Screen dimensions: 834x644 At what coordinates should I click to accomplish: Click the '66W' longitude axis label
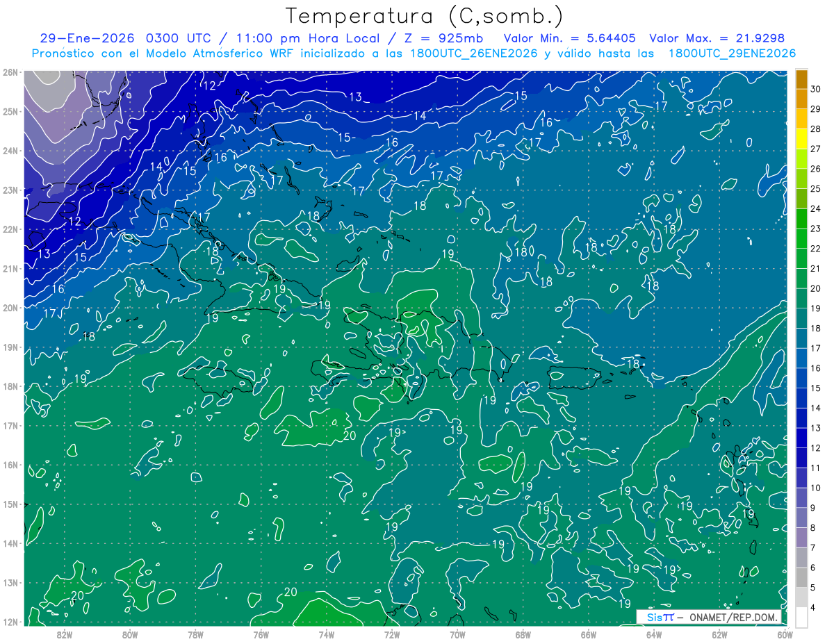(x=589, y=634)
